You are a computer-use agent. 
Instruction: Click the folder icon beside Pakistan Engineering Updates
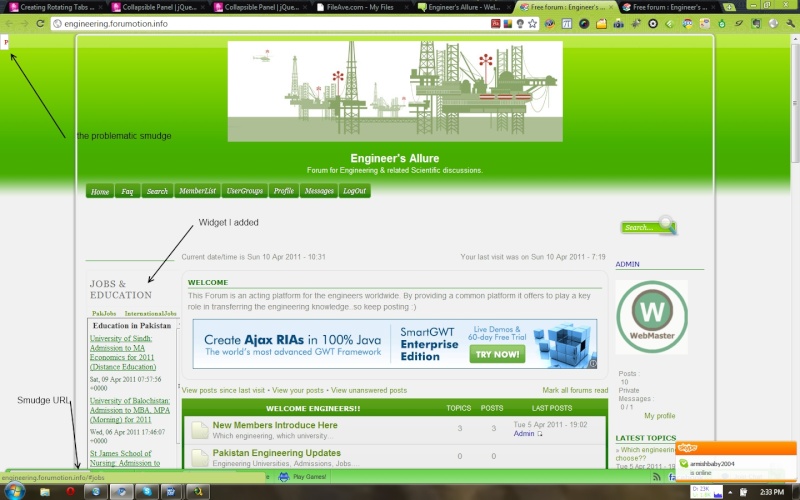(199, 458)
